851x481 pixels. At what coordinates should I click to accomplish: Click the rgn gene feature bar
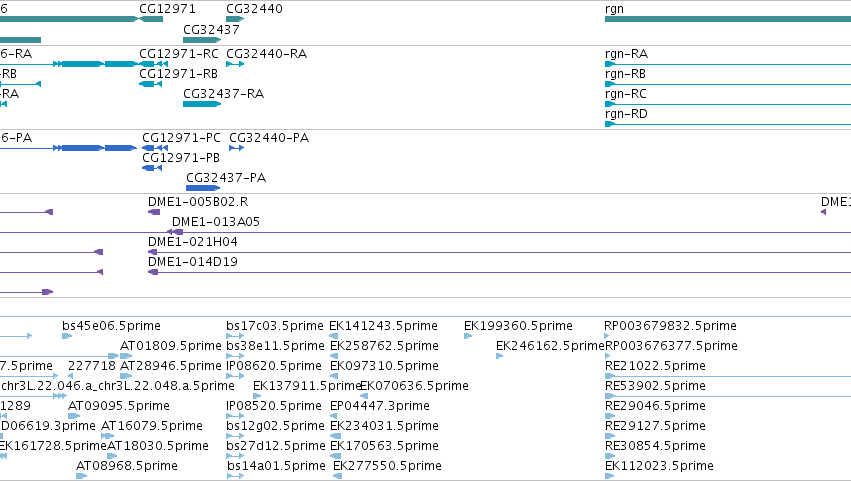pyautogui.click(x=728, y=19)
